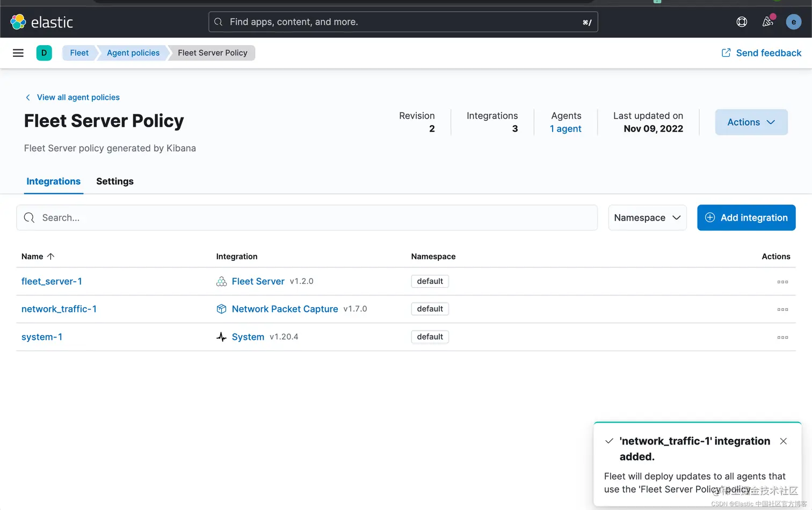Screen dimensions: 812x510
Task: Click the plus icon in Add integration
Action: pos(709,217)
